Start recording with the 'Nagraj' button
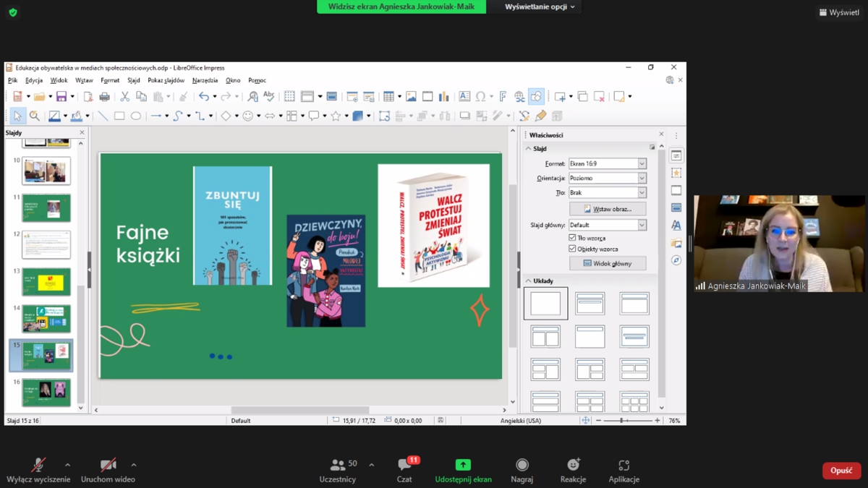 click(x=522, y=470)
